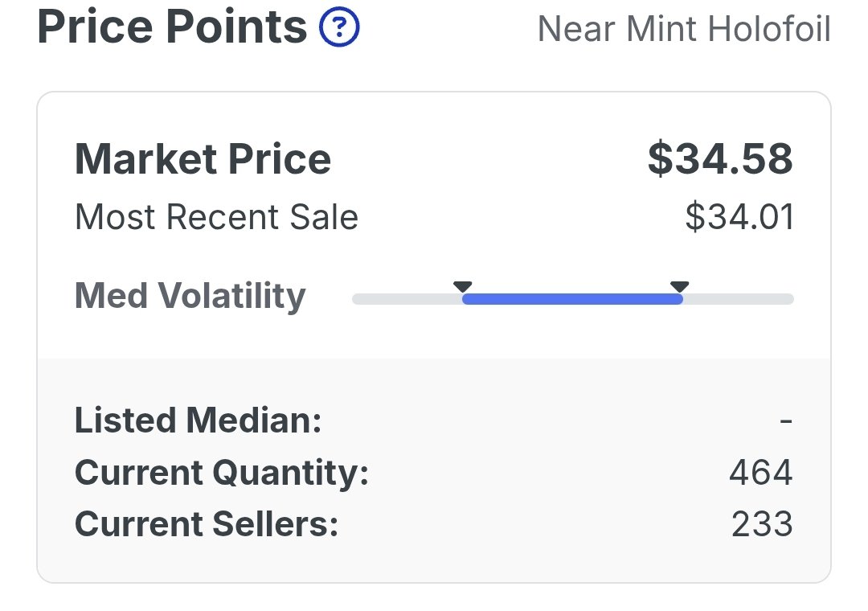Viewport: 868px width, 611px height.
Task: Click the Current Quantity label
Action: (222, 473)
